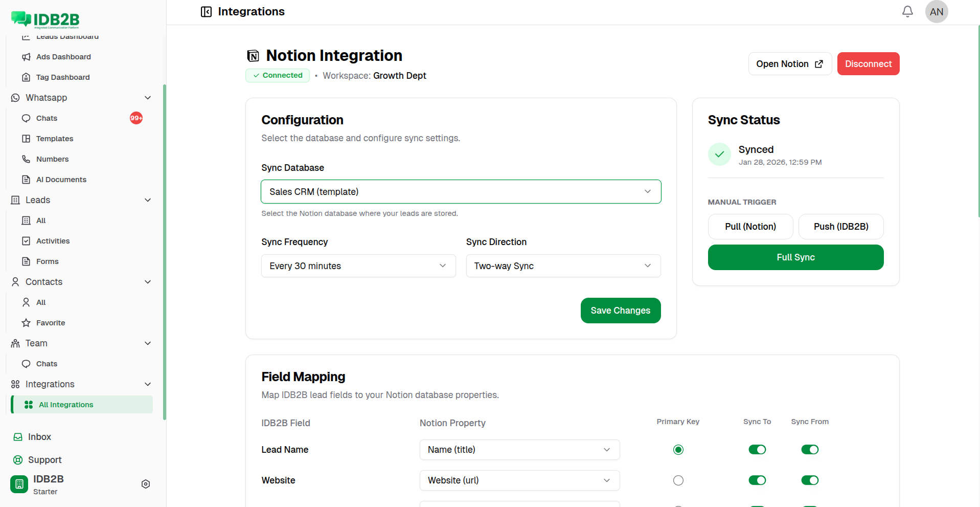Screen dimensions: 980x507
Task: Turn off Sync From for Website
Action: 810,480
